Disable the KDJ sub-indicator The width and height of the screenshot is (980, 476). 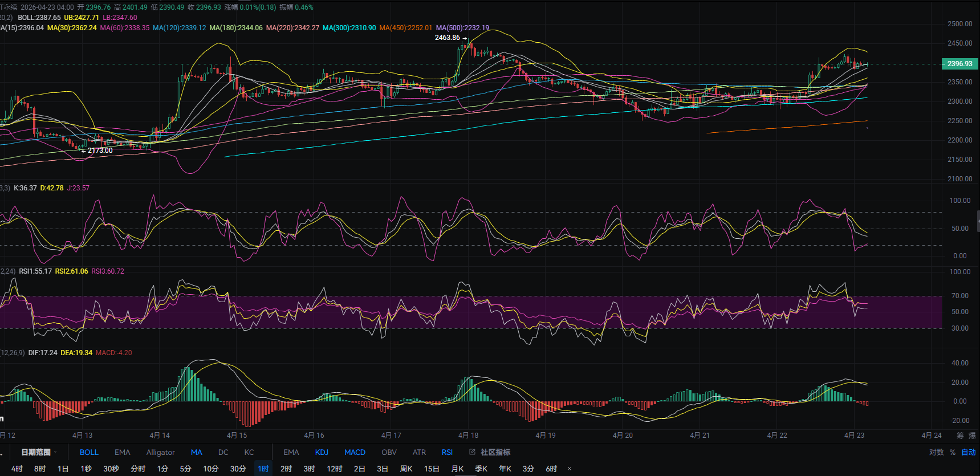322,452
